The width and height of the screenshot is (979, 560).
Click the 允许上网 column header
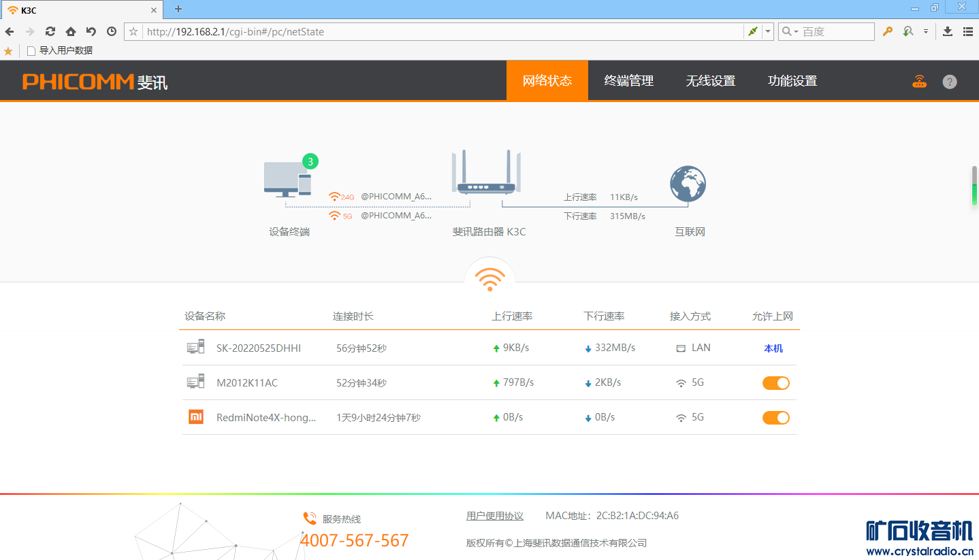773,316
